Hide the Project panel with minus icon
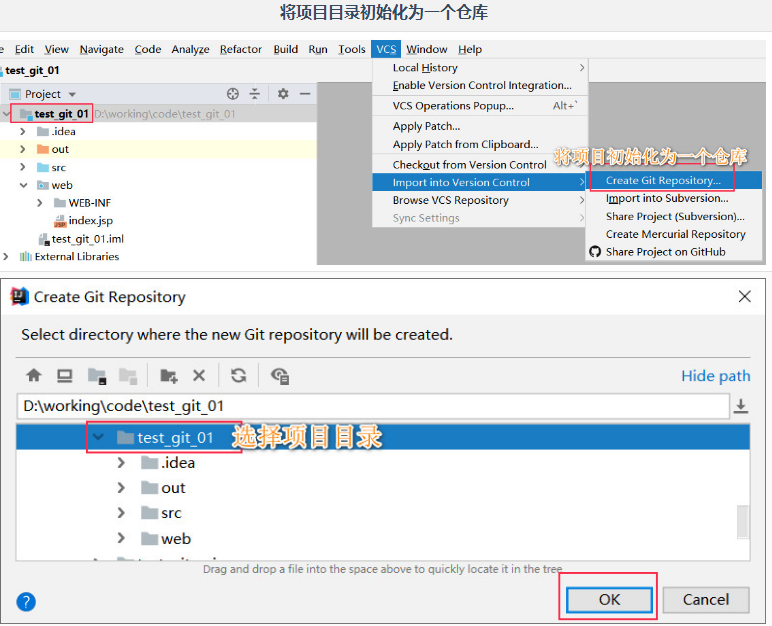The width and height of the screenshot is (772, 626). coord(305,94)
